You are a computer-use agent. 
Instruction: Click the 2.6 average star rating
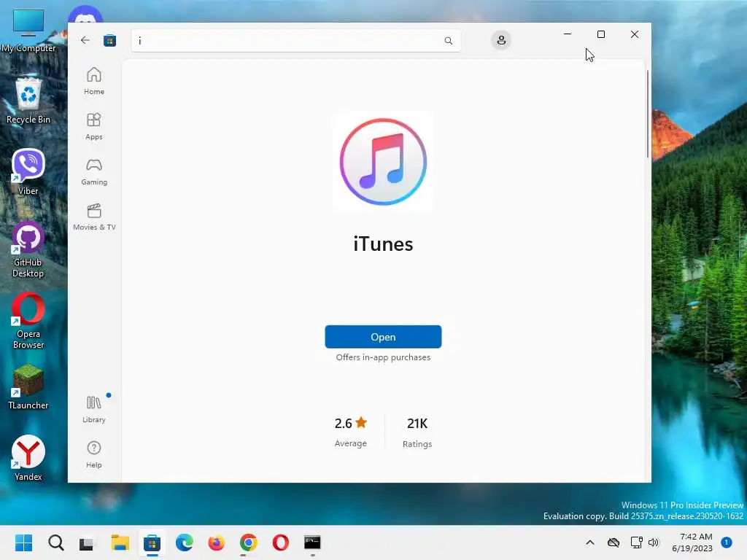pos(351,423)
